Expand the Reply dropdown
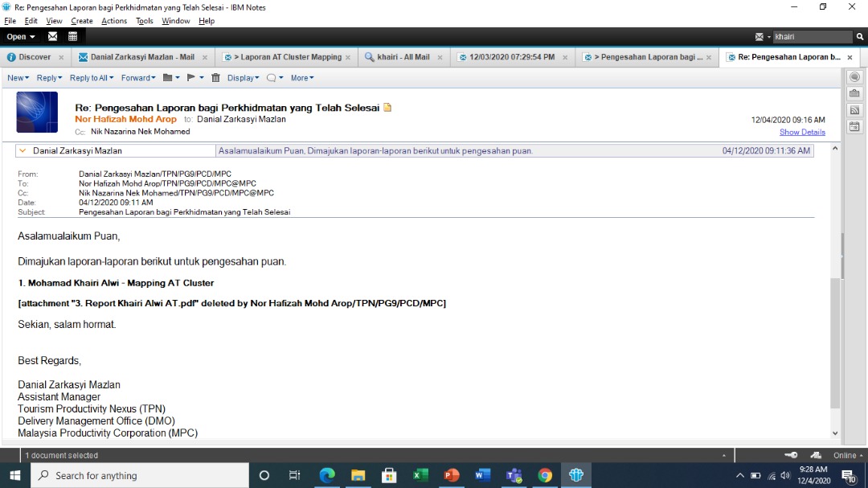868x488 pixels. [x=49, y=78]
